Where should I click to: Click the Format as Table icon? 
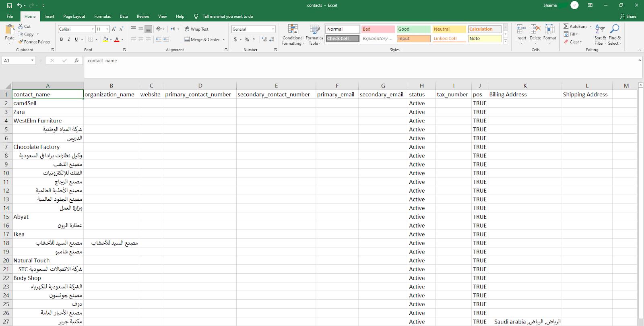coord(314,34)
